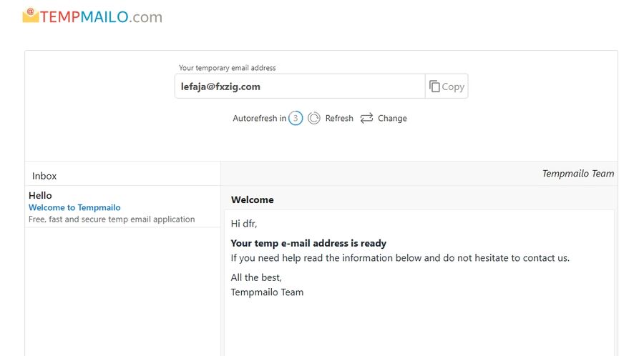Click the autorefresh countdown circle
The image size is (644, 356).
tap(296, 118)
